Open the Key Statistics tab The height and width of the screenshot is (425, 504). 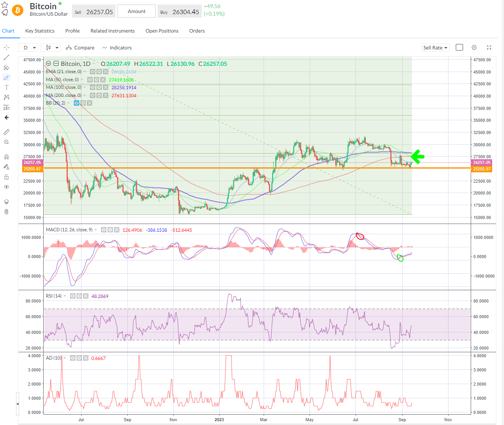(40, 31)
